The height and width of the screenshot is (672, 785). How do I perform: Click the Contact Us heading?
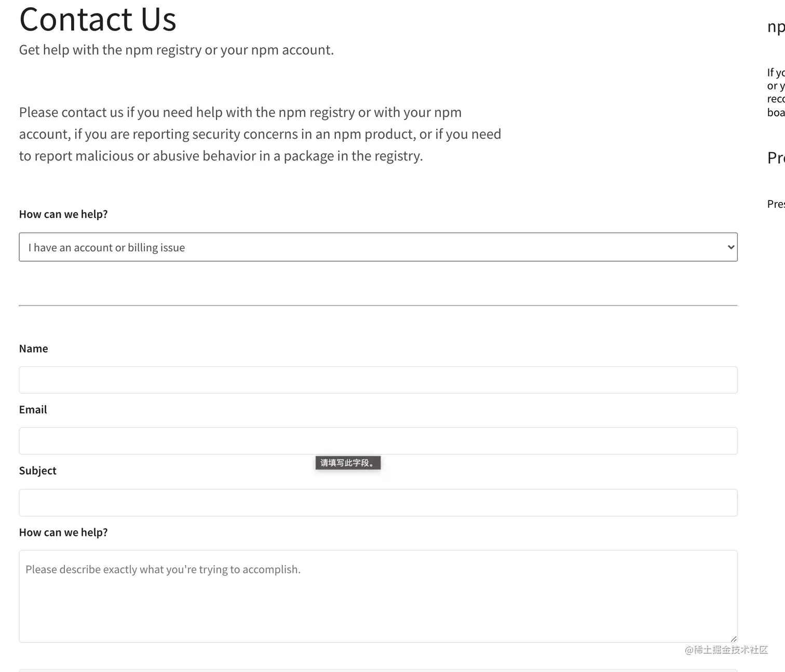(98, 20)
